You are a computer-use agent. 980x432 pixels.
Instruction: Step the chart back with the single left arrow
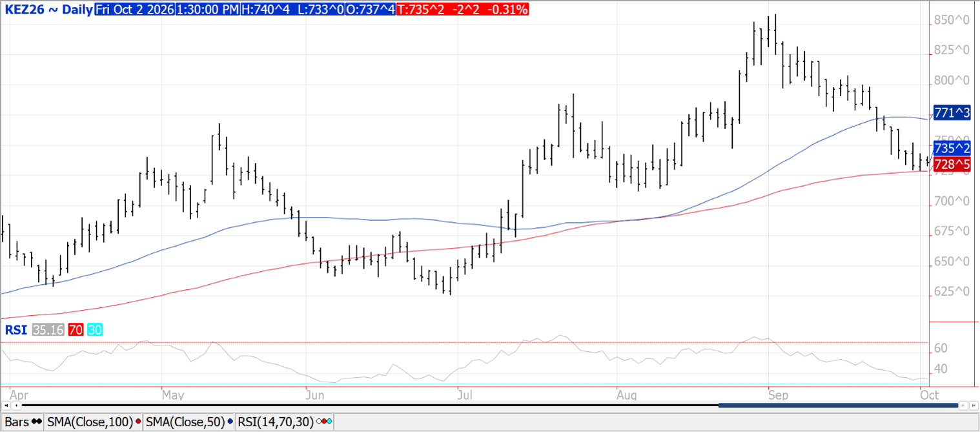tap(15, 406)
